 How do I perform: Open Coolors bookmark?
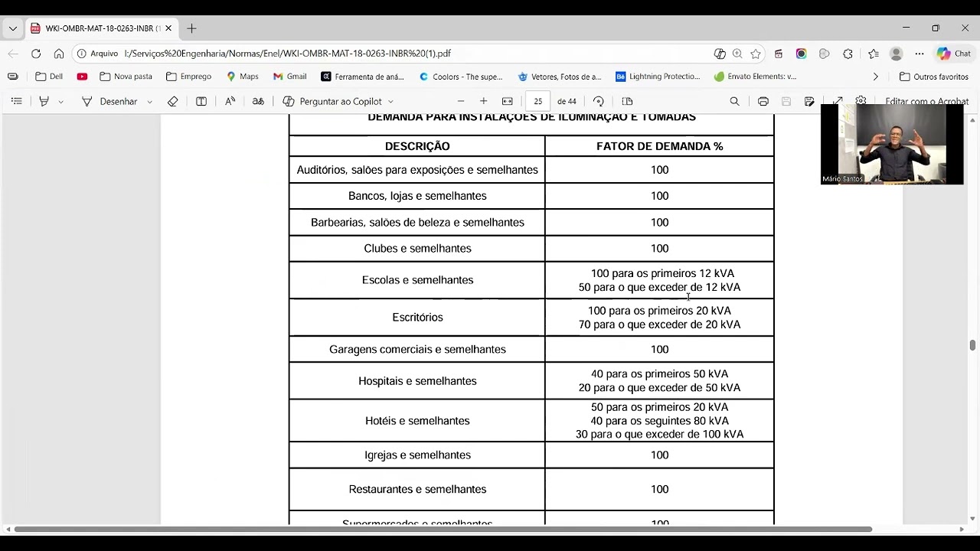(x=461, y=77)
